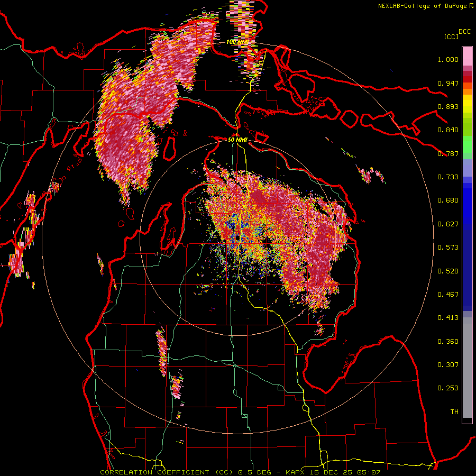Viewport: 476px width, 476px height.
Task: Click the 1.000 scale value
Action: pyautogui.click(x=448, y=59)
